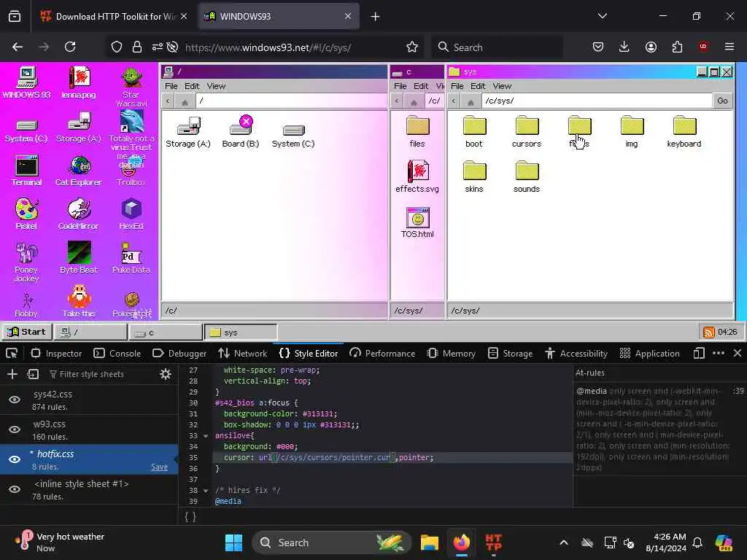The width and height of the screenshot is (747, 560).
Task: Open the System (C:) desktop icon
Action: (x=26, y=131)
